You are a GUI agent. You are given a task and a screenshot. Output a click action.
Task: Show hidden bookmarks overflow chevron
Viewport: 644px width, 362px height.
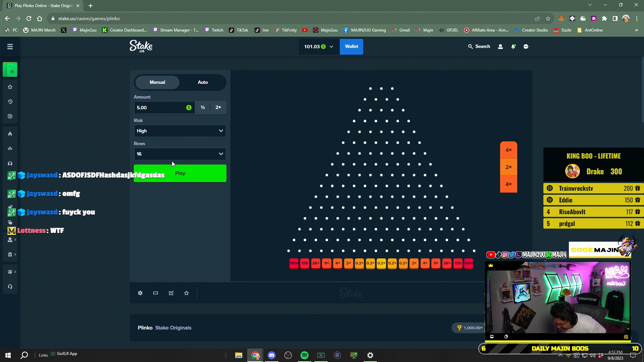636,30
